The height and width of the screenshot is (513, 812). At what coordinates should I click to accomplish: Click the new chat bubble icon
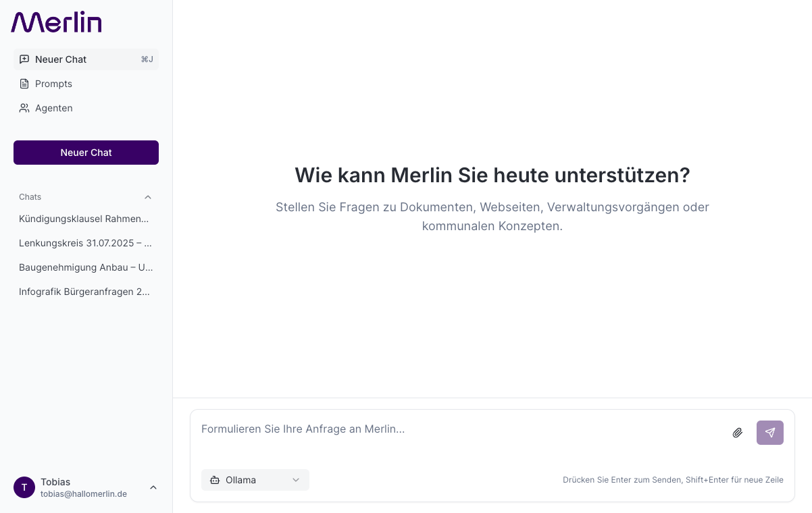[24, 59]
